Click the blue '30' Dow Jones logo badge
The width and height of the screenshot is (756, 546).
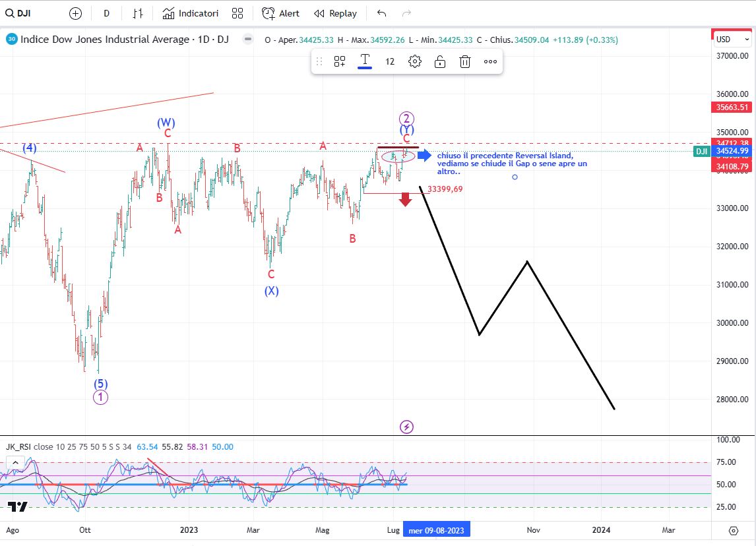coord(12,40)
